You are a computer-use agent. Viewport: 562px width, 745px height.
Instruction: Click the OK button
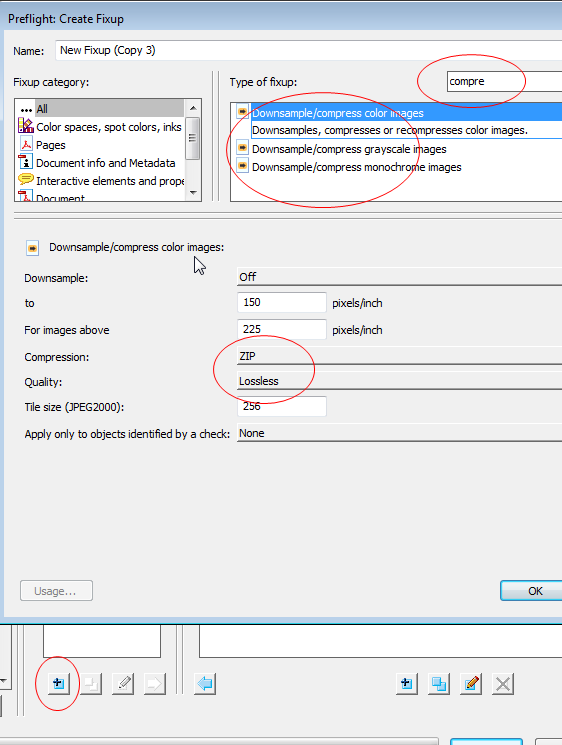tap(532, 591)
